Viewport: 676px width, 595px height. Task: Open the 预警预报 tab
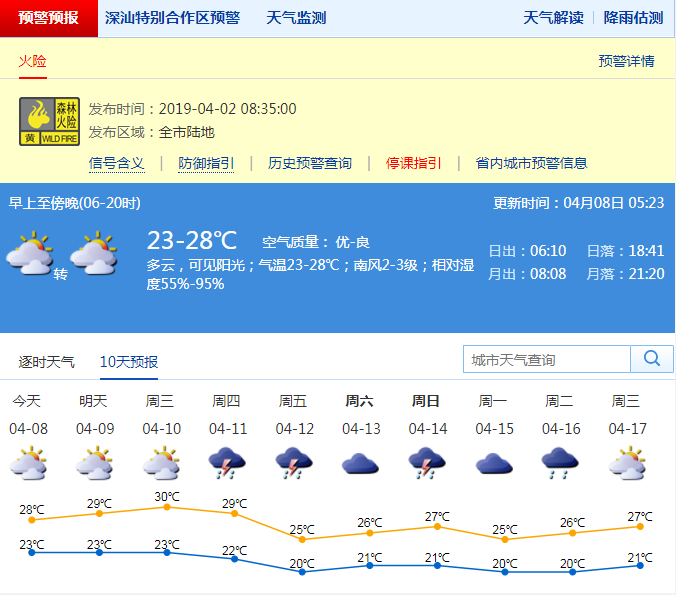click(x=48, y=18)
